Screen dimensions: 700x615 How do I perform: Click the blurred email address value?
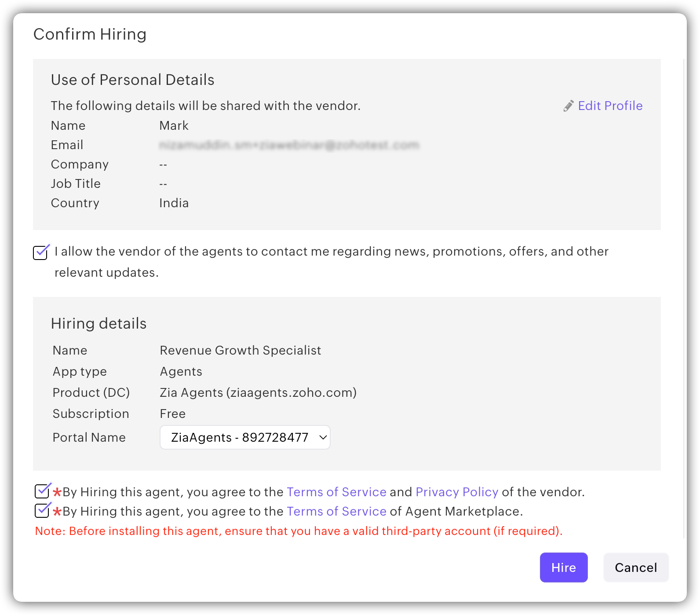(x=289, y=145)
